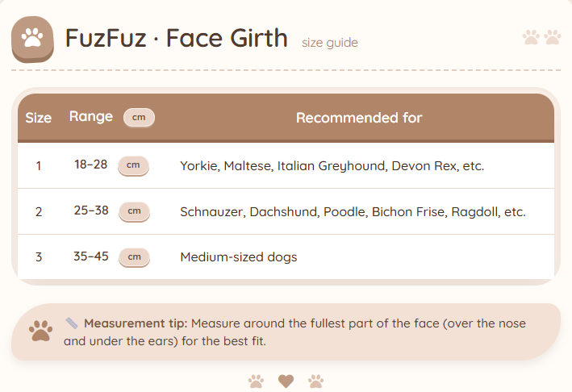Click the FuzFuz · Face Girth title

176,38
